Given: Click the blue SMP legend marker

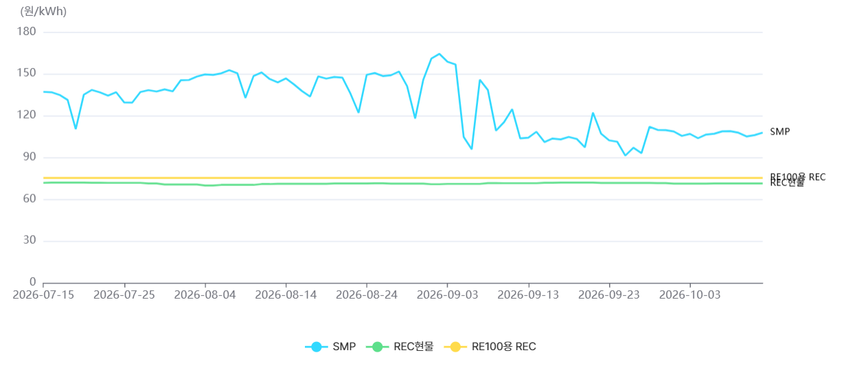Looking at the screenshot, I should 317,347.
